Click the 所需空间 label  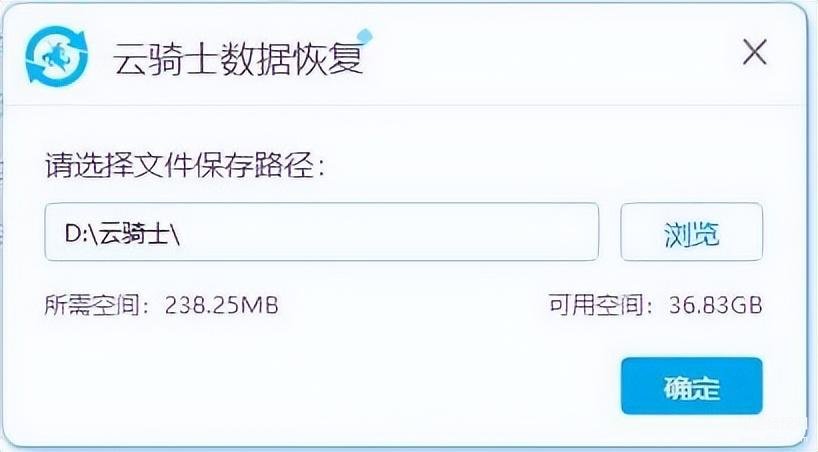tap(91, 305)
